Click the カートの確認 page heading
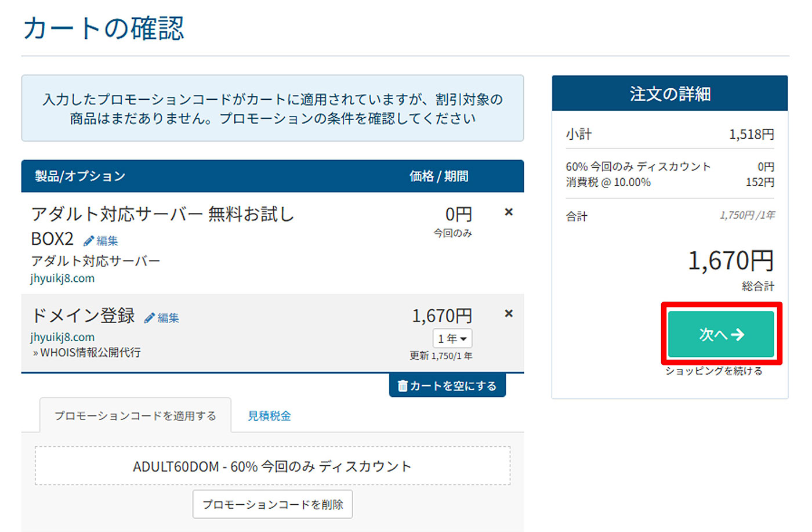The width and height of the screenshot is (812, 532). tap(104, 28)
